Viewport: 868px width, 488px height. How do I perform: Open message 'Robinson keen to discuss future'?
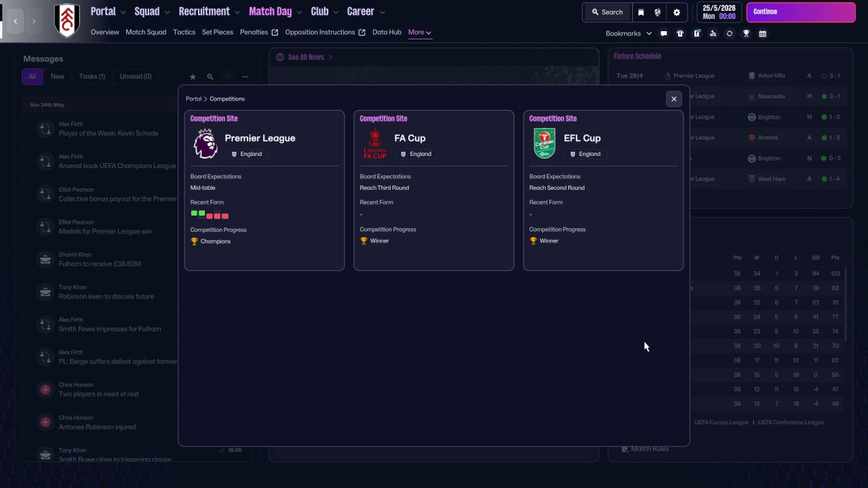point(106,296)
